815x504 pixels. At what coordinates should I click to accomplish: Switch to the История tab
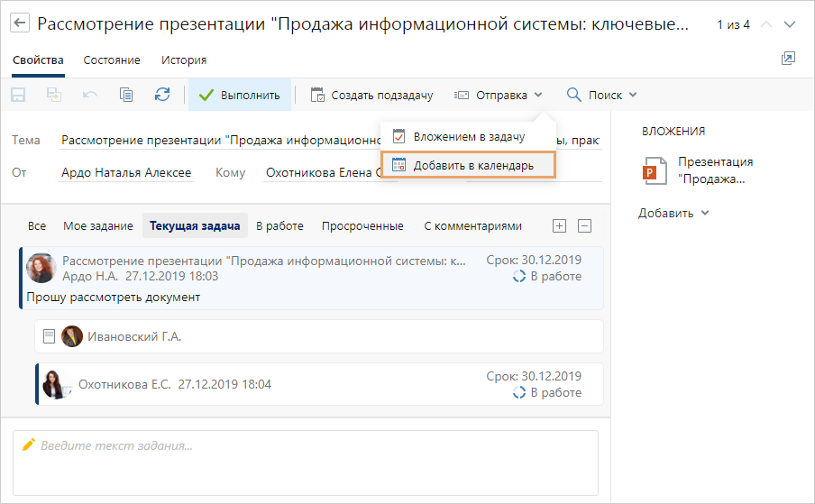184,60
